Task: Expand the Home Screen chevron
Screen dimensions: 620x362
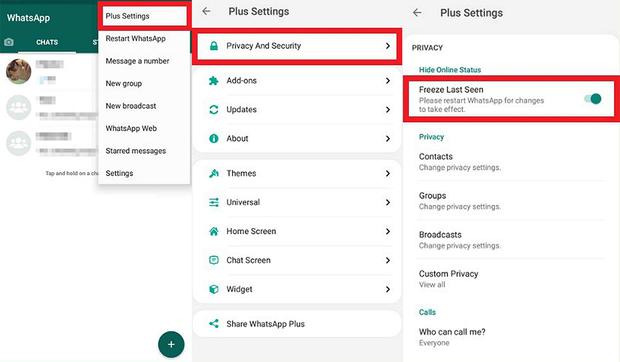Action: 388,231
